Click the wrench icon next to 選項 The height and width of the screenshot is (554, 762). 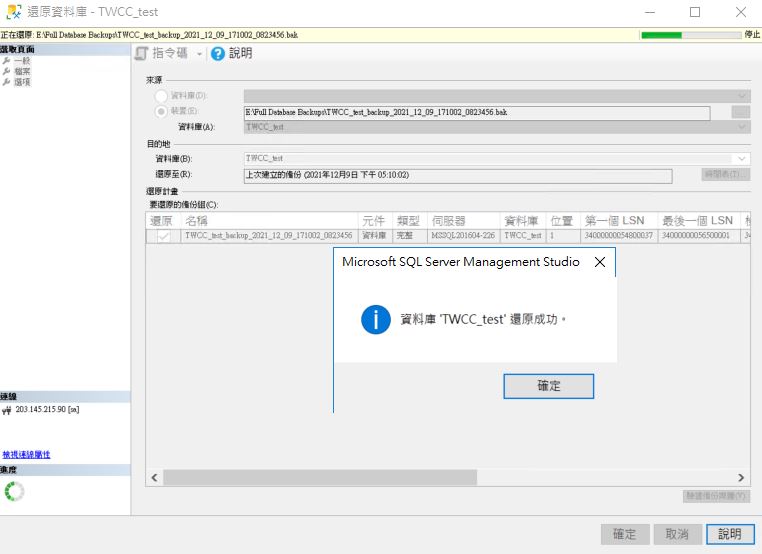point(6,82)
